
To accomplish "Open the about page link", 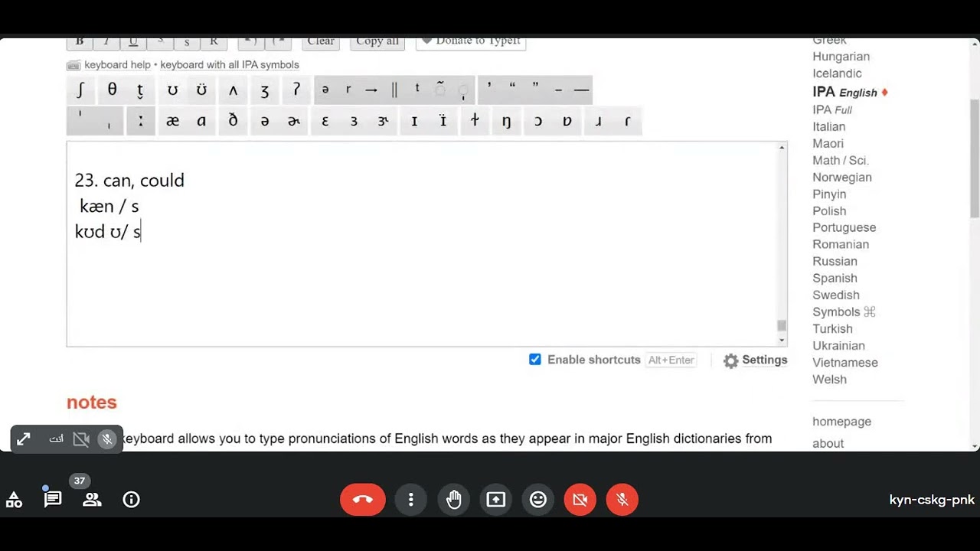I will tap(828, 444).
